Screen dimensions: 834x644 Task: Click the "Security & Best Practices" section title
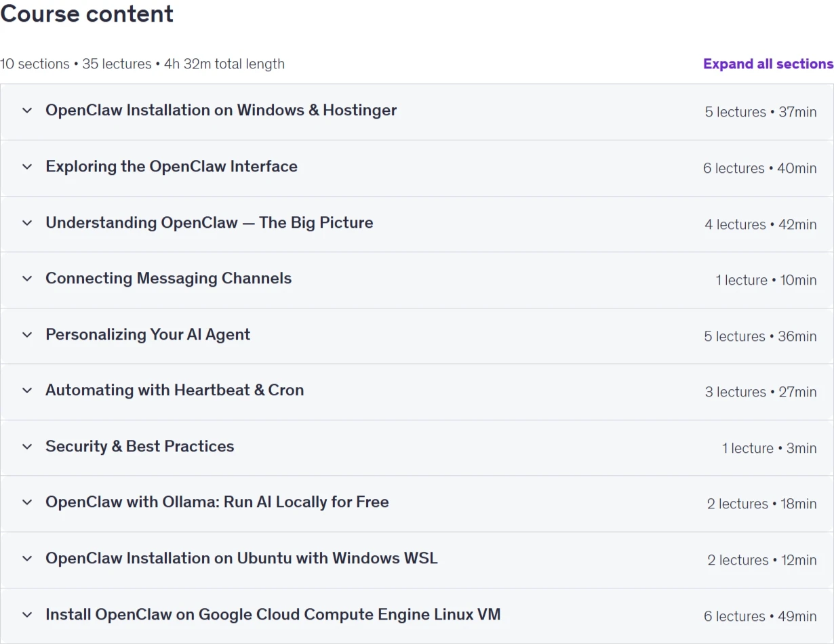(140, 446)
